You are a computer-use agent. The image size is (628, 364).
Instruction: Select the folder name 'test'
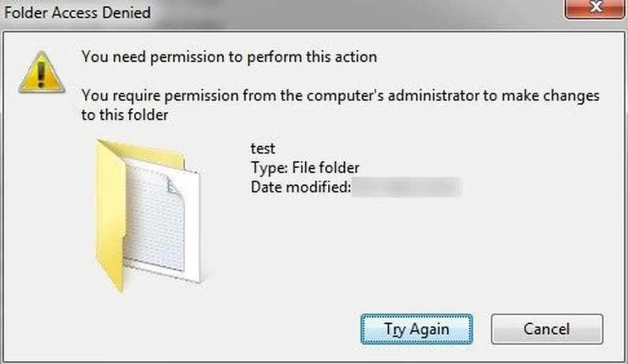(263, 149)
